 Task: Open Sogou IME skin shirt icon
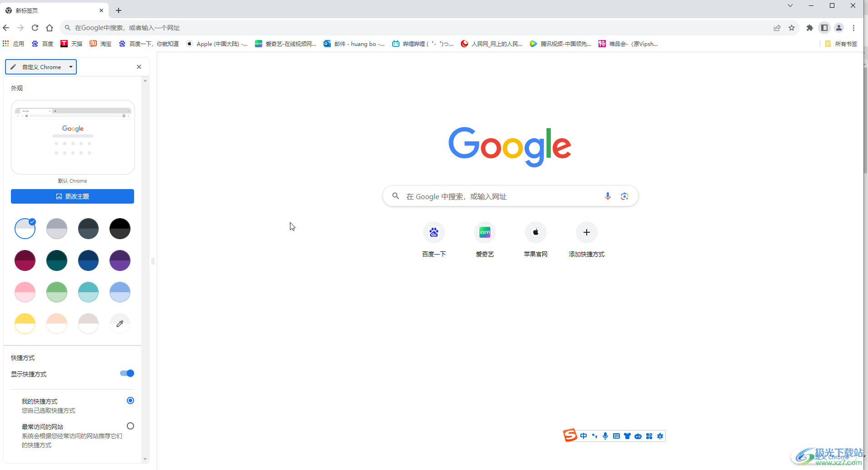(x=627, y=436)
